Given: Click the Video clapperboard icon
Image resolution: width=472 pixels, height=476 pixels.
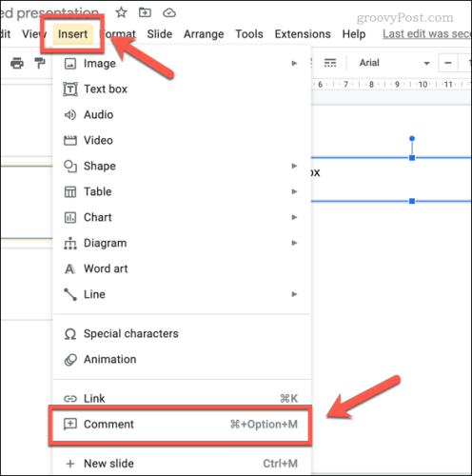Looking at the screenshot, I should 70,140.
